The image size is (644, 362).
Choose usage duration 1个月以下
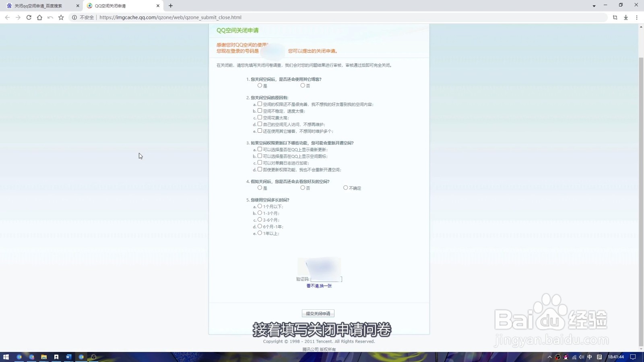pos(260,206)
